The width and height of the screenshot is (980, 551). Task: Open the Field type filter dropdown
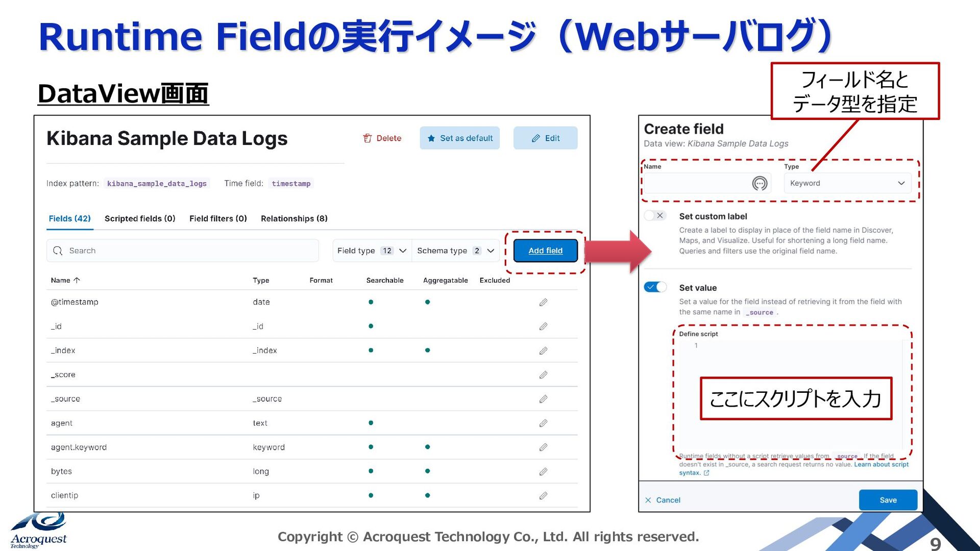pos(372,251)
